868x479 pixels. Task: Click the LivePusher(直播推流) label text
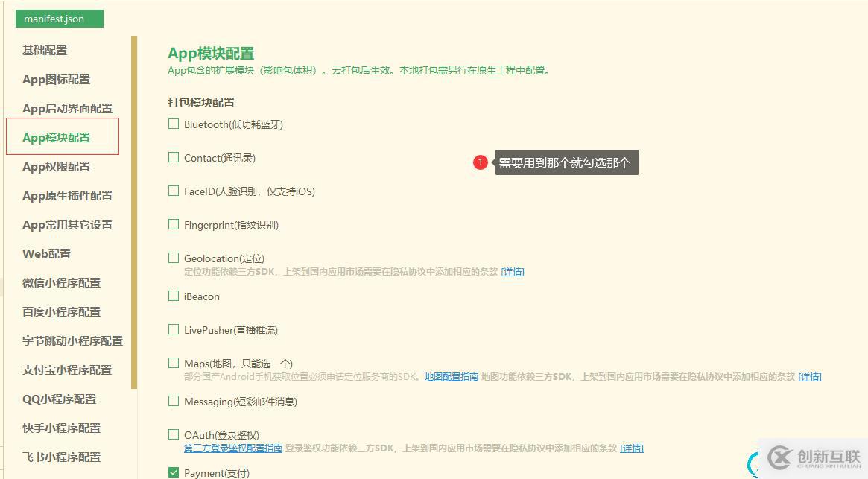click(x=231, y=330)
